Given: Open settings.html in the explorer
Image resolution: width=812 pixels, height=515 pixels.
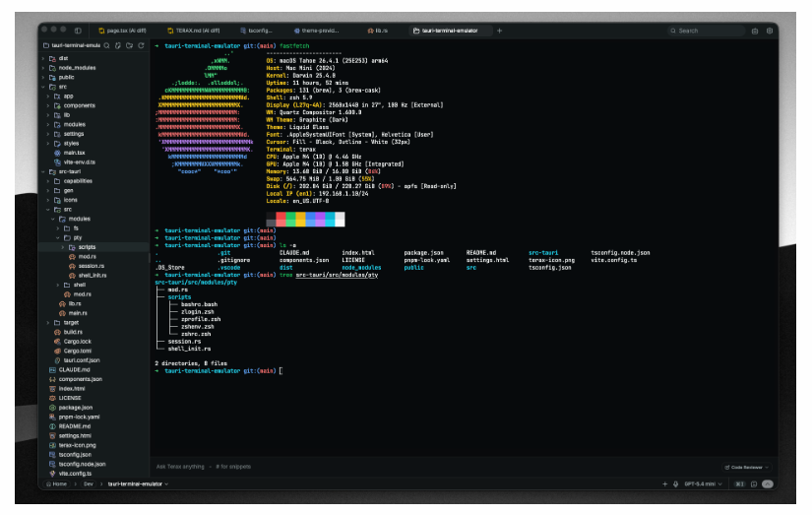Looking at the screenshot, I should 70,435.
